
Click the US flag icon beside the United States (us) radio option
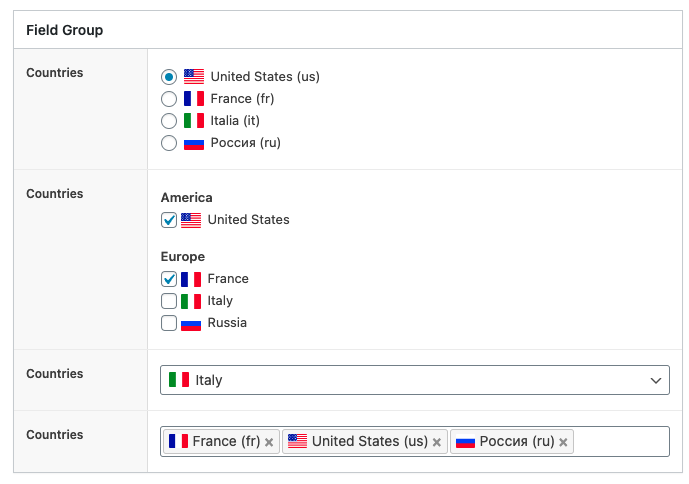click(x=194, y=76)
